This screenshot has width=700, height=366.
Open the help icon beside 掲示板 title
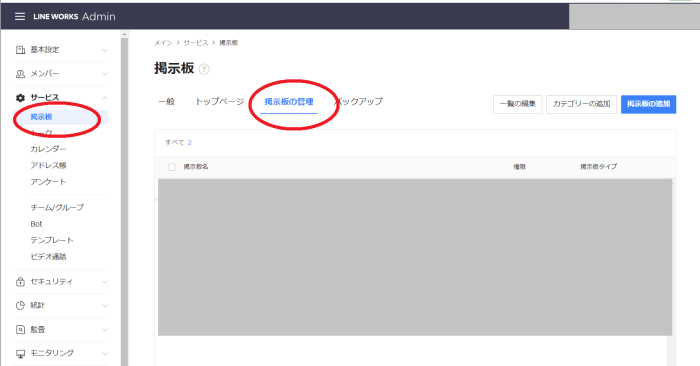point(204,69)
